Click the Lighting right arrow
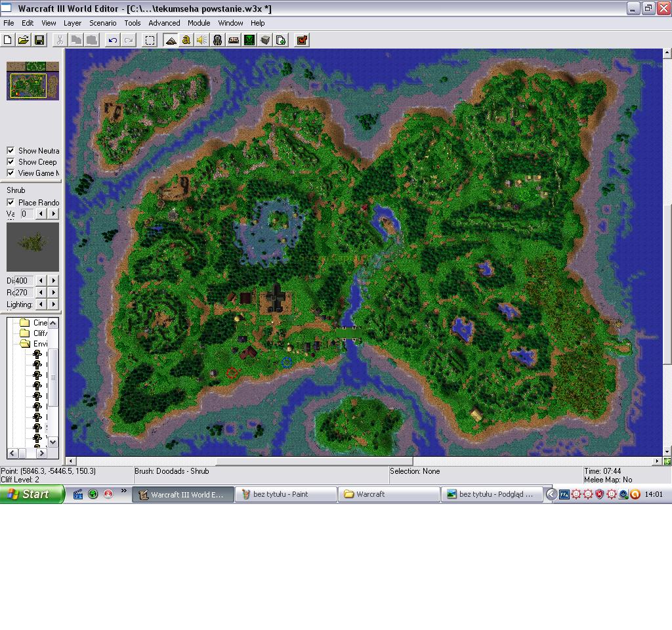The image size is (672, 630). point(54,304)
